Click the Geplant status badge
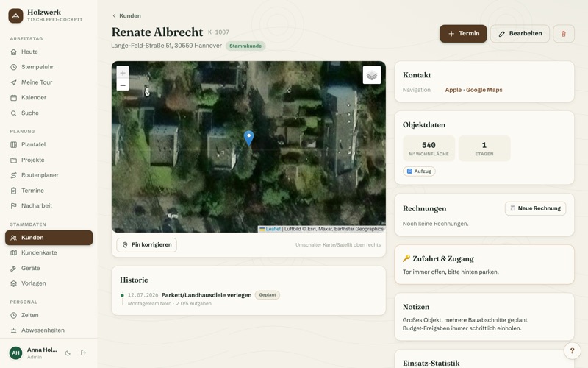 (x=268, y=295)
